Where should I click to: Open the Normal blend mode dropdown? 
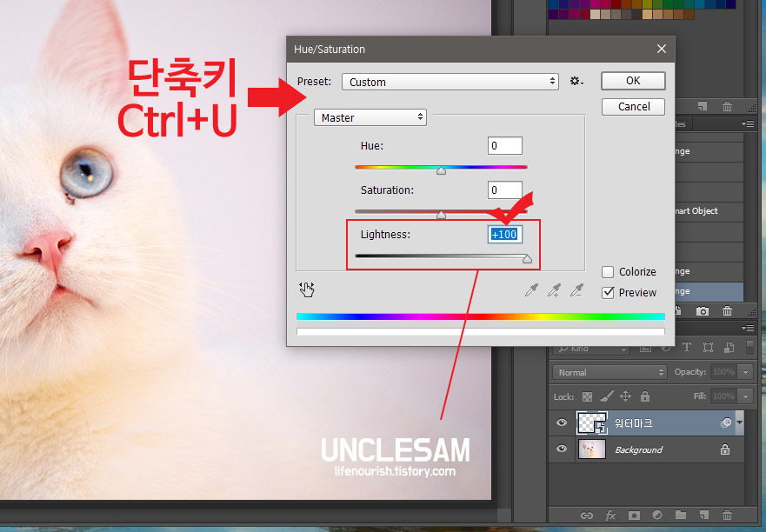pyautogui.click(x=609, y=372)
